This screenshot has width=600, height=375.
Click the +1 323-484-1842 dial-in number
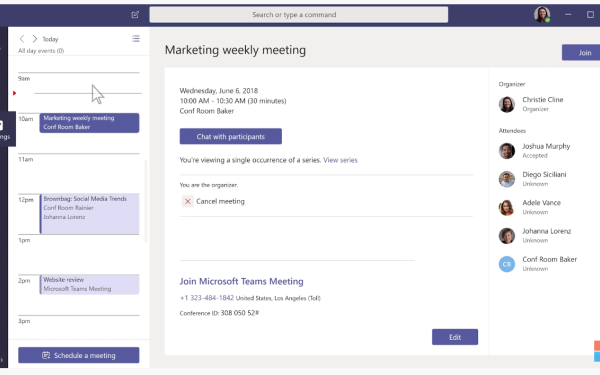pos(207,298)
